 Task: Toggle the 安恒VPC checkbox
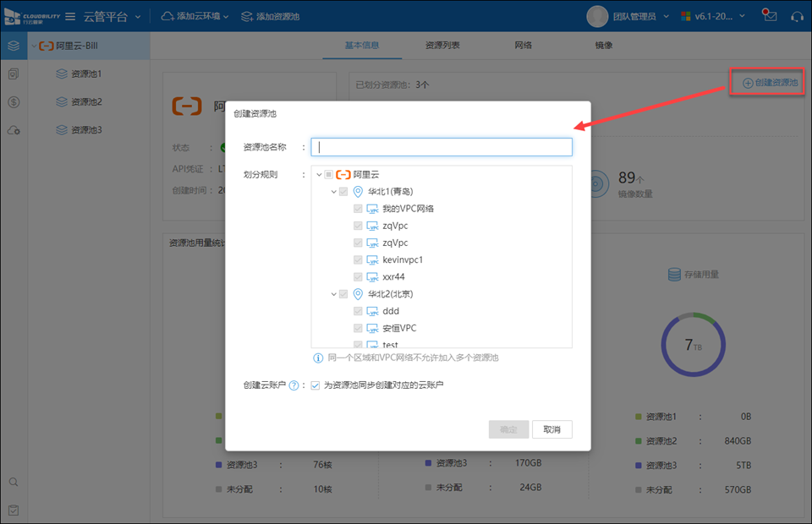pyautogui.click(x=358, y=328)
